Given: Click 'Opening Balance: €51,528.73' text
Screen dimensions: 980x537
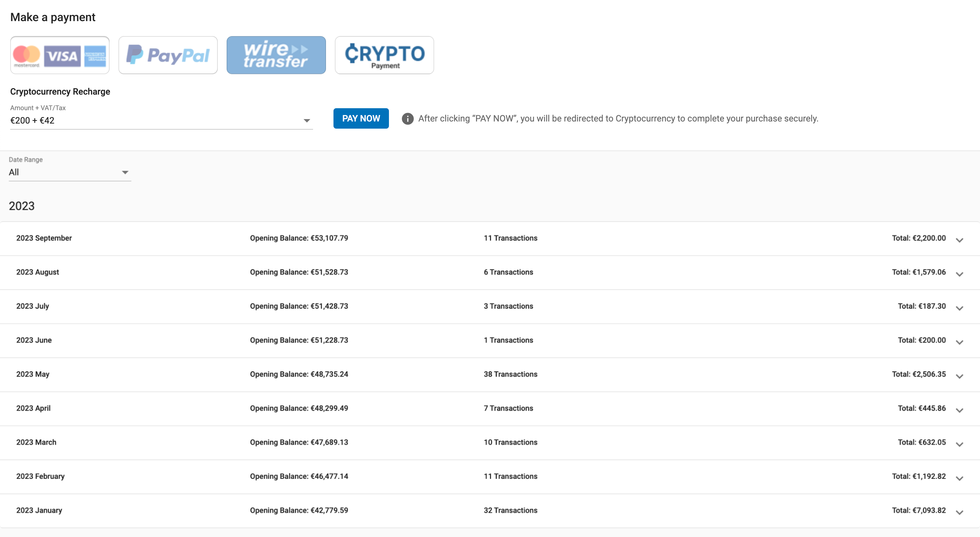Looking at the screenshot, I should tap(299, 272).
